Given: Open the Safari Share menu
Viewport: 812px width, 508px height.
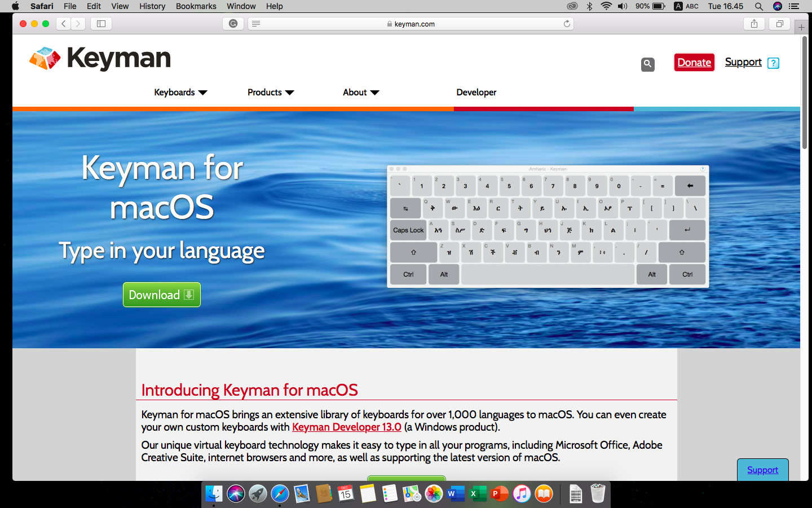Looking at the screenshot, I should 754,24.
